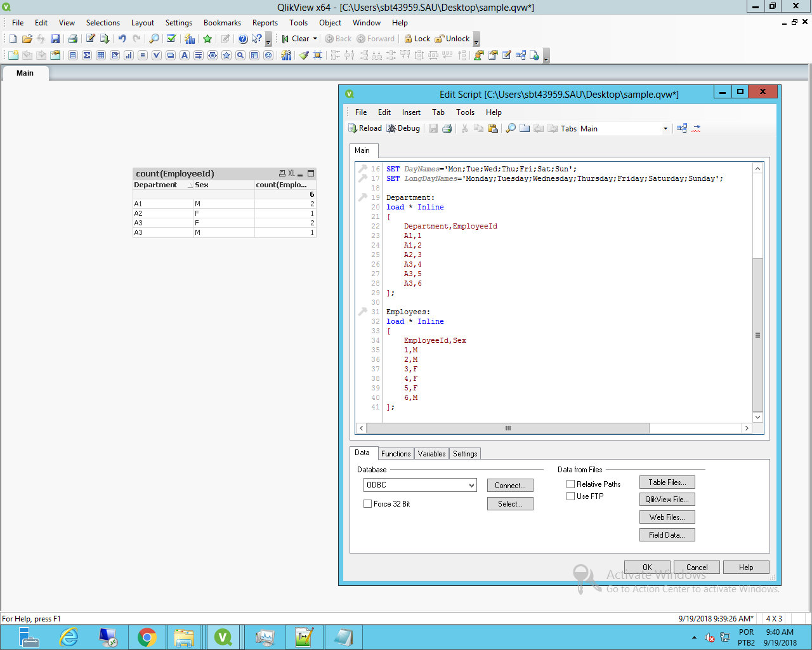Screen dimensions: 812x650
Task: Send chart table to Excel via XL
Action: point(291,173)
